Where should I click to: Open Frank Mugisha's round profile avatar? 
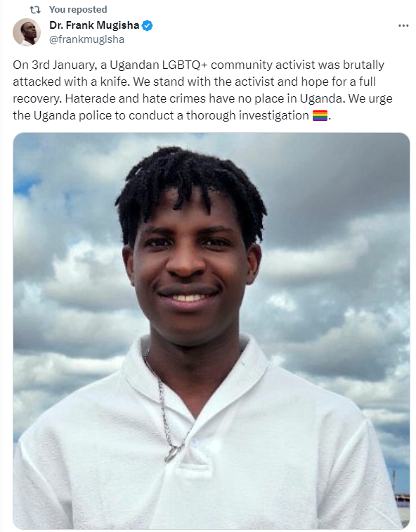pyautogui.click(x=27, y=32)
